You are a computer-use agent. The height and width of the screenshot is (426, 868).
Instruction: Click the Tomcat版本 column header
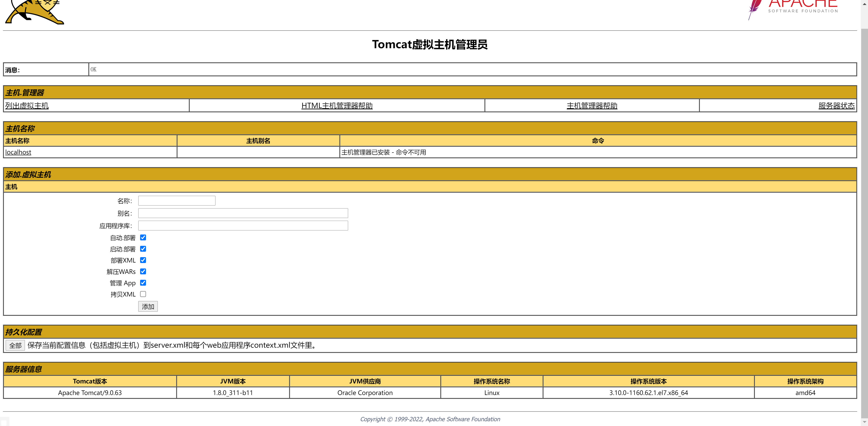point(90,381)
